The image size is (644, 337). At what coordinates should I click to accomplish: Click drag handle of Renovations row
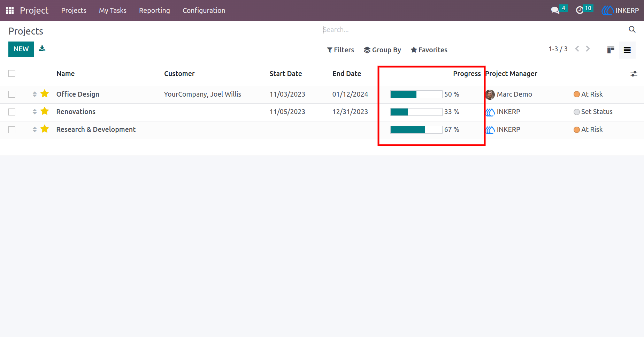pos(34,112)
